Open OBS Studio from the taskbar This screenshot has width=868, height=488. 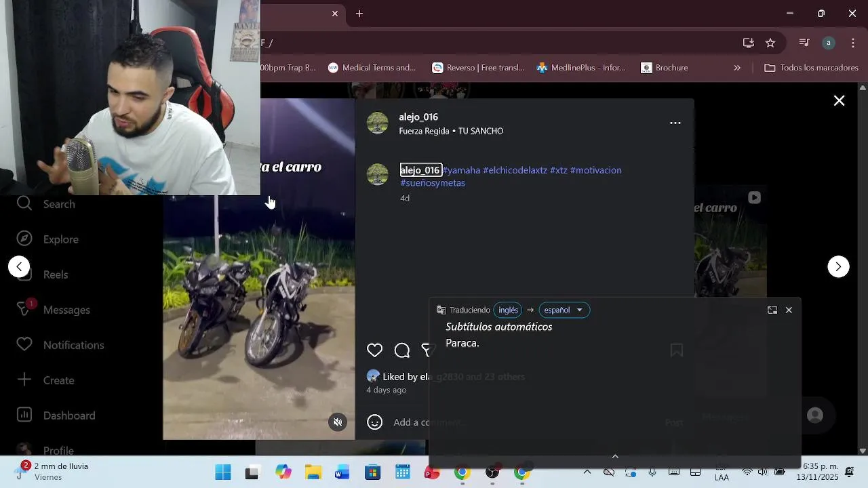pos(492,472)
